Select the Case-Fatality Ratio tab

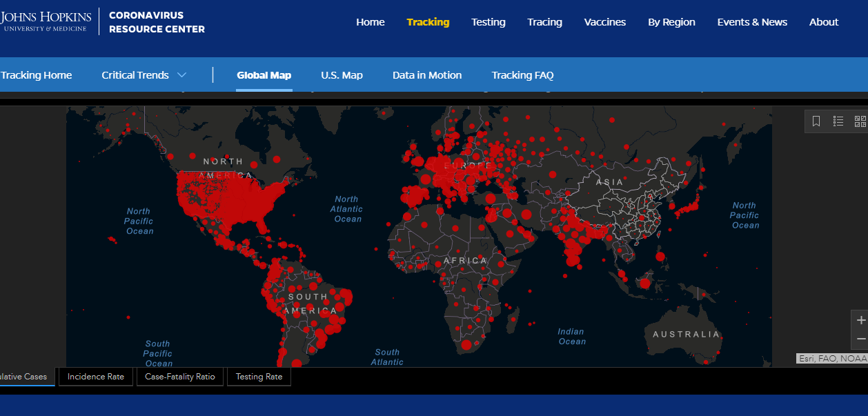(180, 377)
